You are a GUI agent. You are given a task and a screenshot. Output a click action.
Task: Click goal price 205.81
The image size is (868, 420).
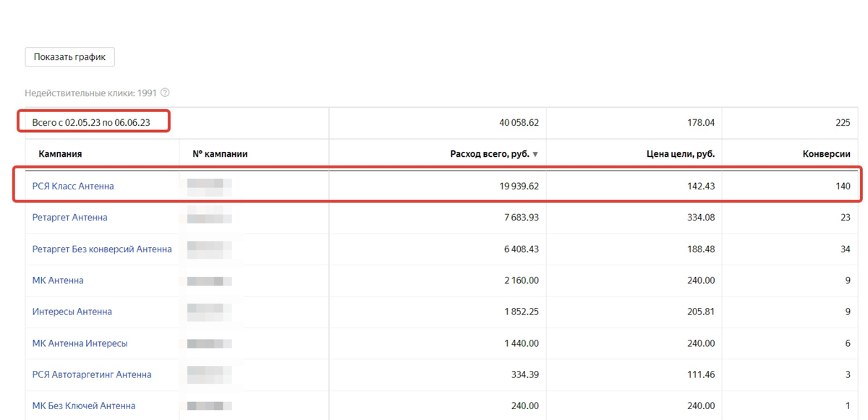tap(701, 312)
